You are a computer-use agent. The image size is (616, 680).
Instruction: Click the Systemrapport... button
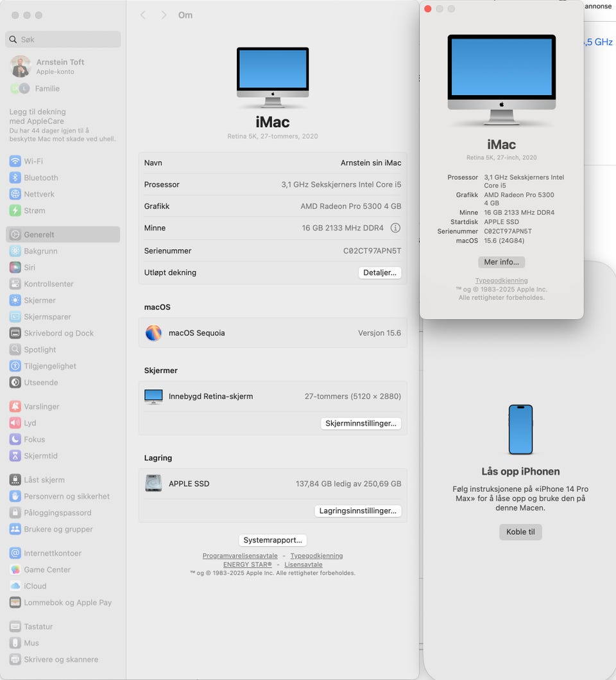pyautogui.click(x=273, y=541)
